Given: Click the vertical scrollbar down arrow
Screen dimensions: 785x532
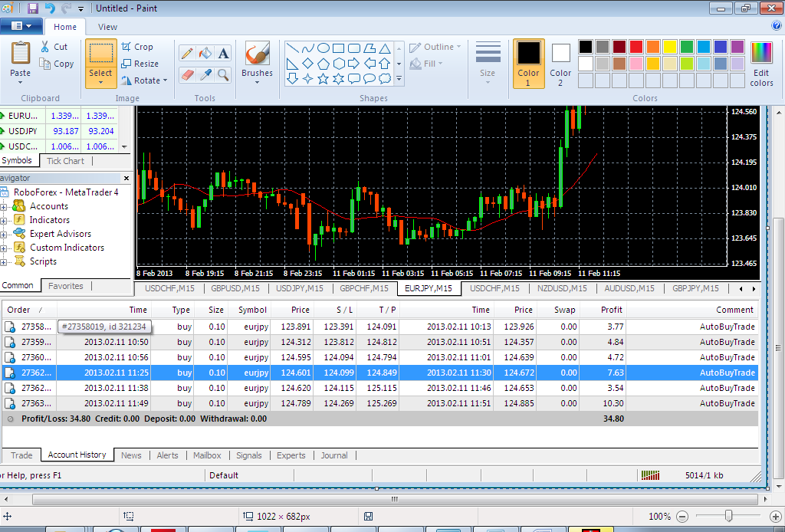Looking at the screenshot, I should 779,485.
